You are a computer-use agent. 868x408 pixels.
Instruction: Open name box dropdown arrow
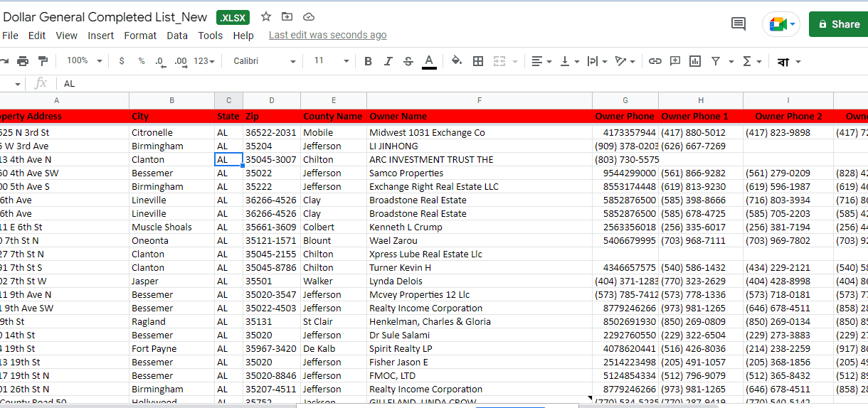[18, 84]
